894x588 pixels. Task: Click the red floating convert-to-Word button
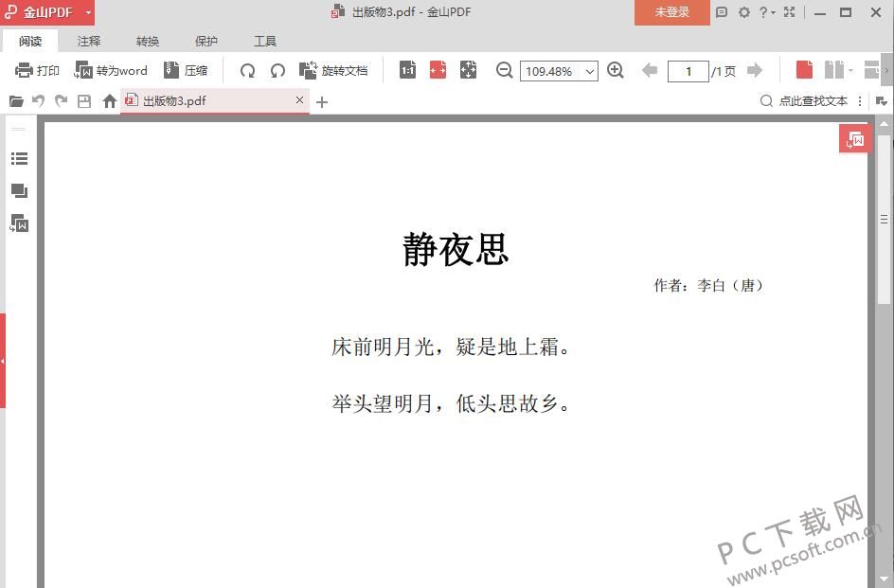click(855, 139)
